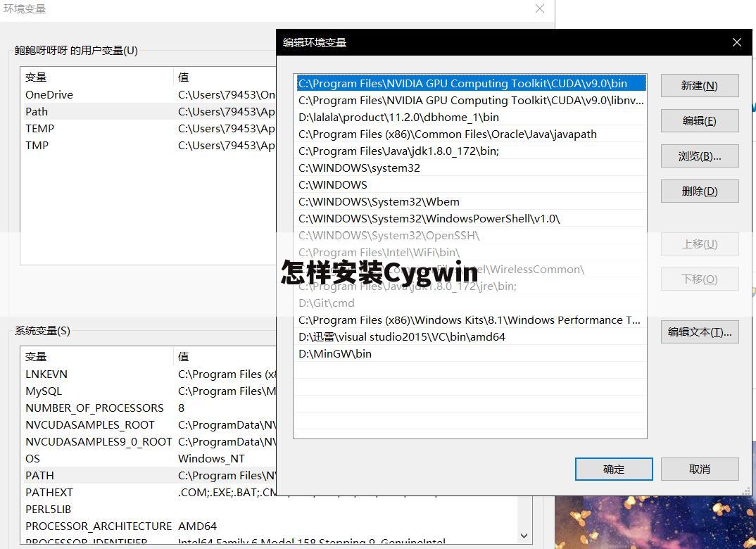
Task: Select the plain C:\WINDOWS entry
Action: [x=471, y=184]
